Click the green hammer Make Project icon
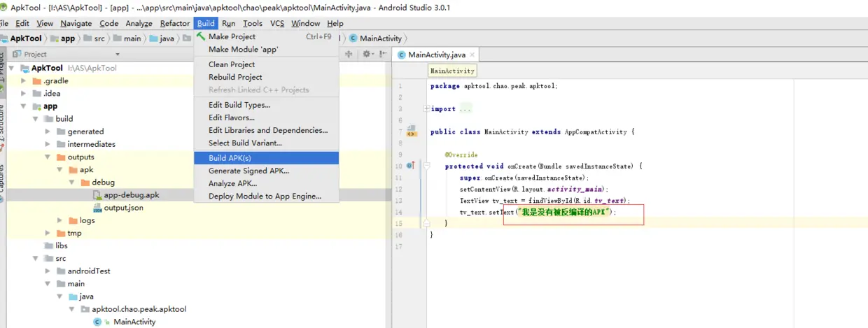868x328 pixels. click(x=202, y=36)
